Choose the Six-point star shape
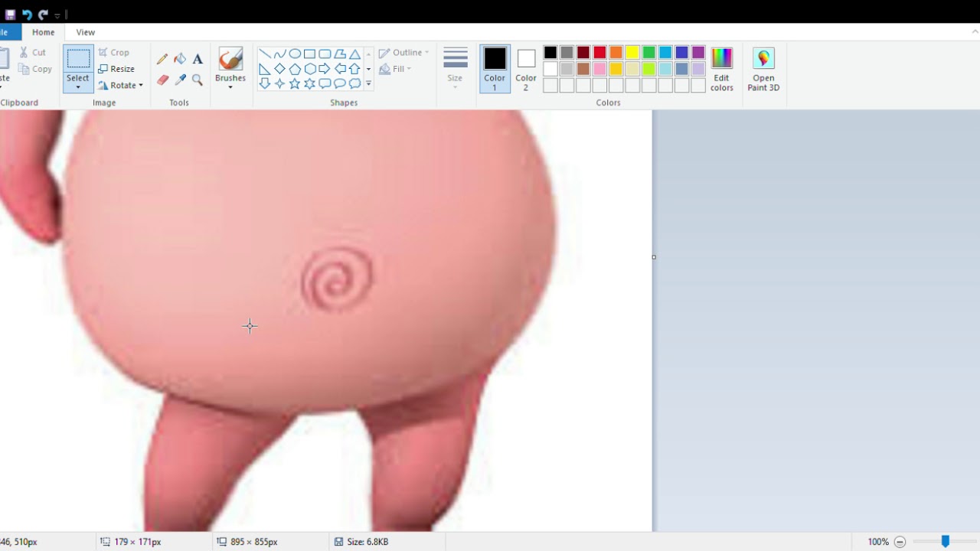The height and width of the screenshot is (551, 980). point(309,83)
